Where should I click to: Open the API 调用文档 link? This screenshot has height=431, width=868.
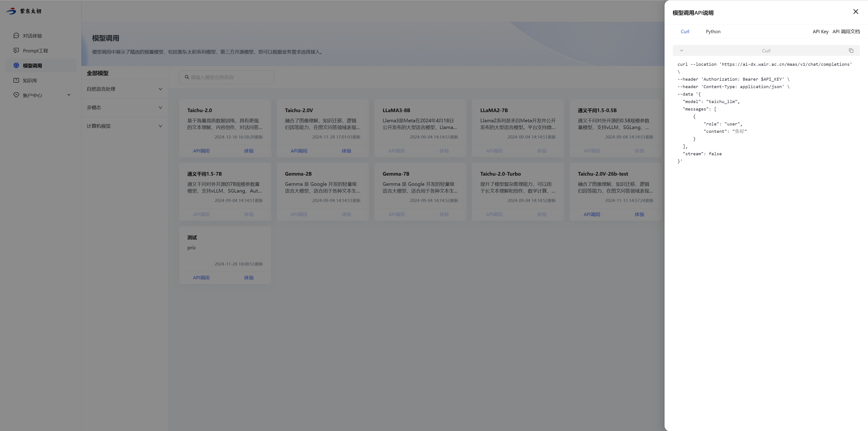coord(846,32)
